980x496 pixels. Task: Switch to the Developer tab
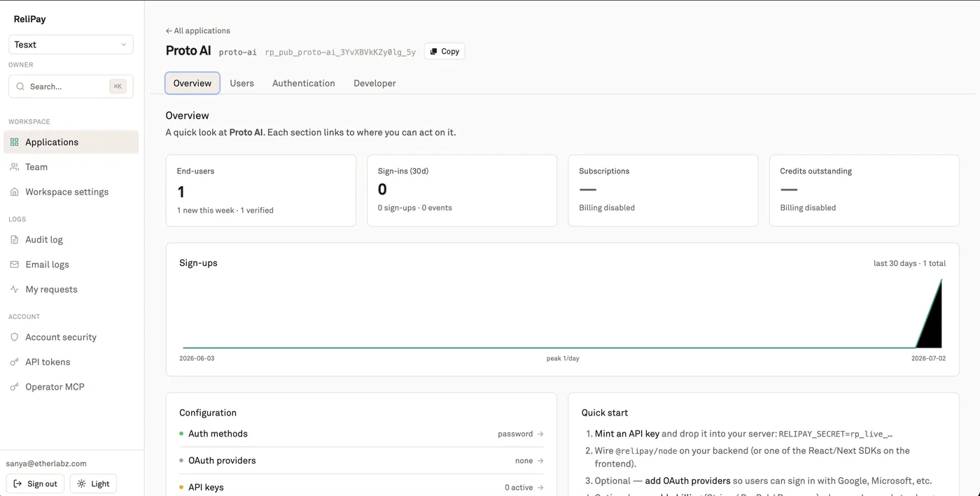[x=374, y=83]
